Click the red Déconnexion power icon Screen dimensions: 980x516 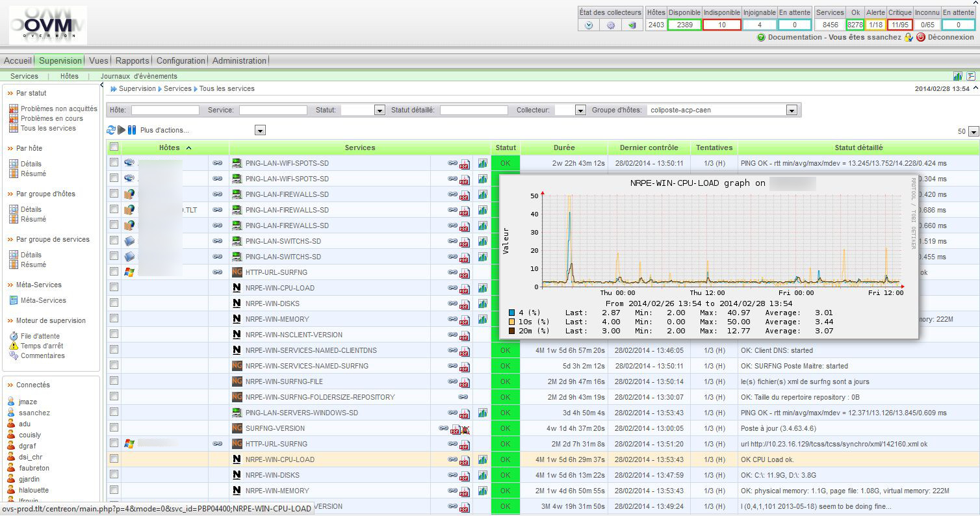click(x=921, y=38)
